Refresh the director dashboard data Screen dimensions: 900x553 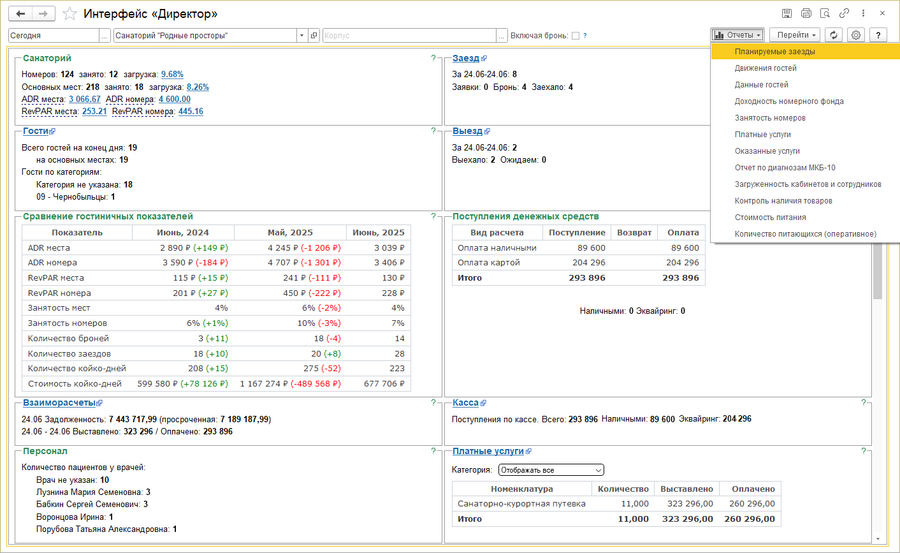pos(834,35)
